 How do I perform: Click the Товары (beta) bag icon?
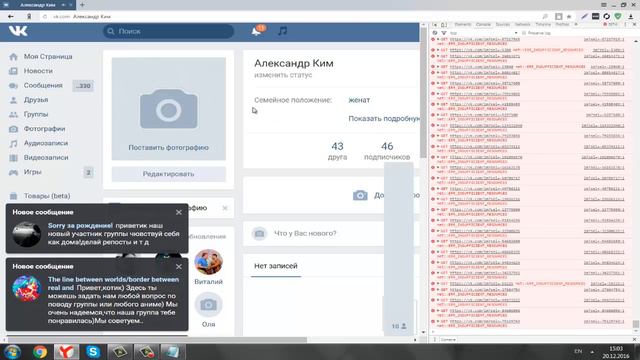pos(13,196)
